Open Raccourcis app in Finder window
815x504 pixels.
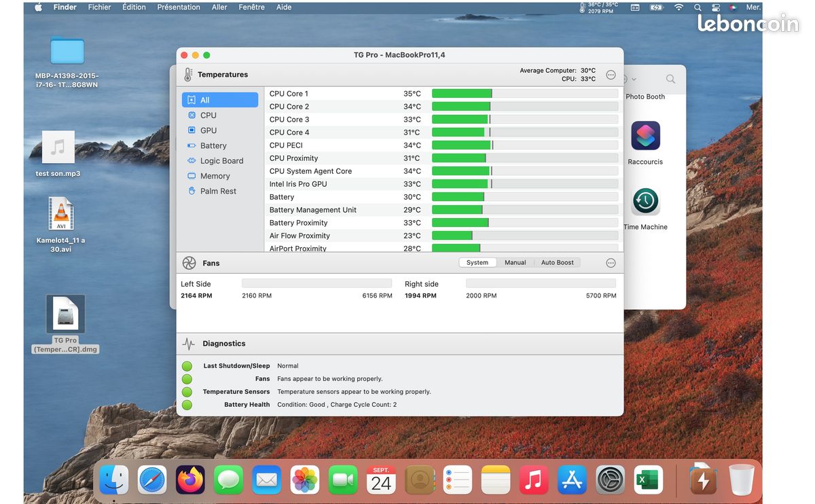(645, 136)
